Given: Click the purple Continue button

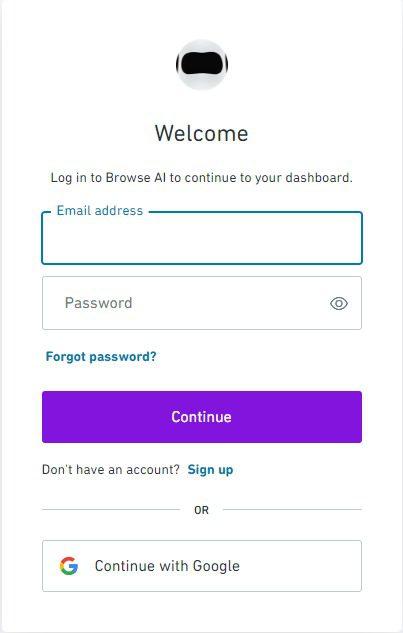Looking at the screenshot, I should coord(202,417).
